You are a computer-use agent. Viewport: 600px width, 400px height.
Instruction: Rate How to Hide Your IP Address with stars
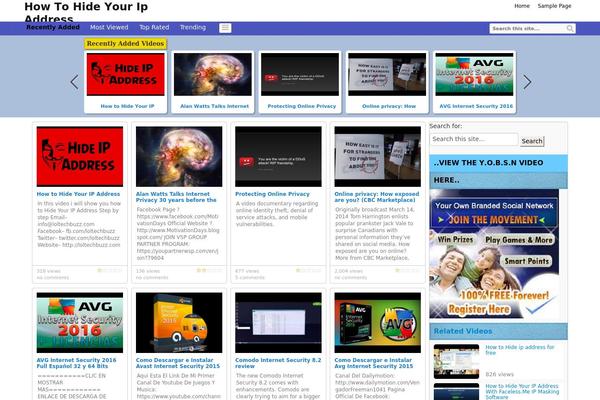110,270
